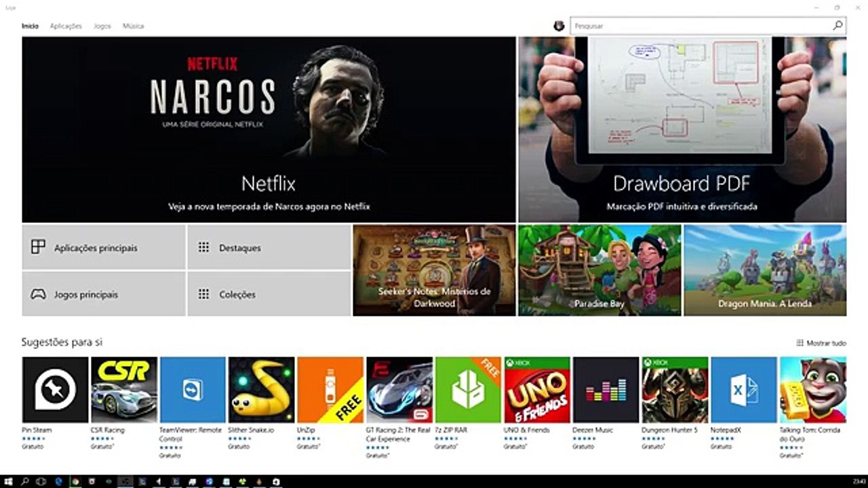This screenshot has width=868, height=488.
Task: Click the user account avatar icon
Action: pos(559,26)
